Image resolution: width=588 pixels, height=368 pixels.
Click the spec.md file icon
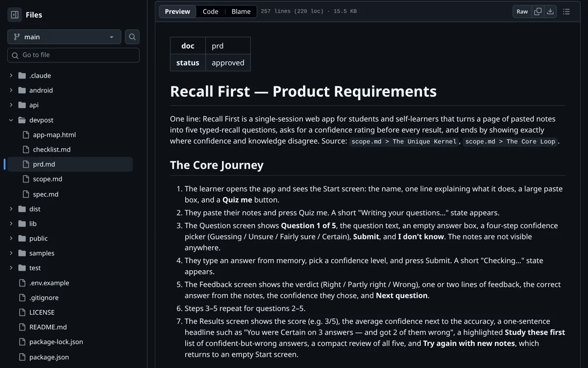click(26, 194)
